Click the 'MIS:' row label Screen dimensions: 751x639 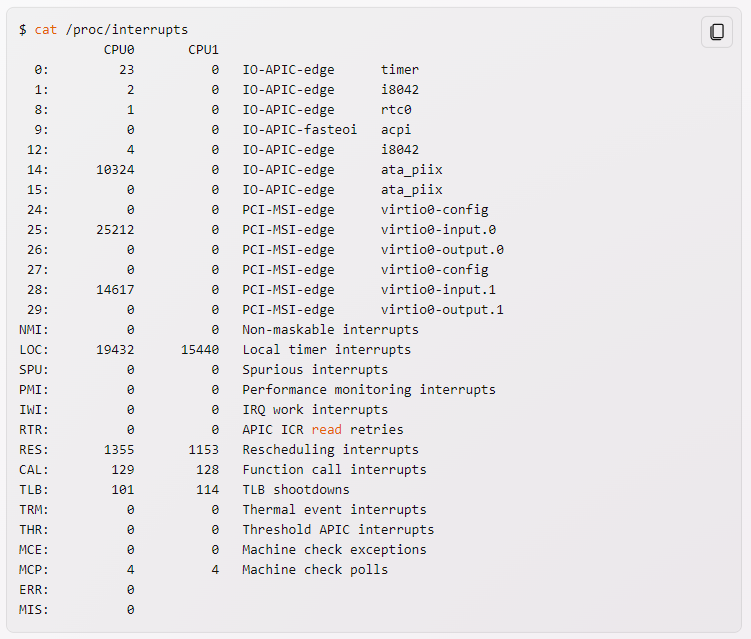point(34,610)
